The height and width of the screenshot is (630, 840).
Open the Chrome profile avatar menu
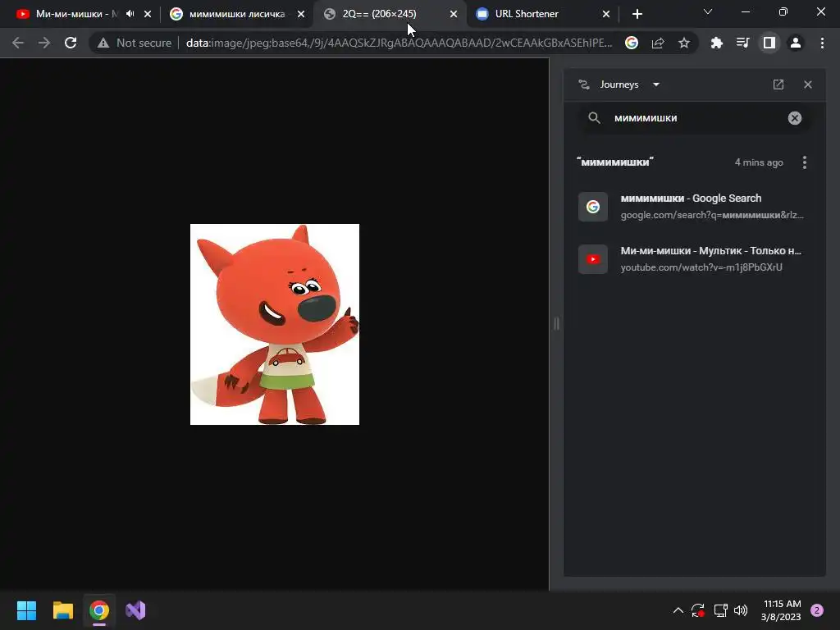click(x=796, y=43)
